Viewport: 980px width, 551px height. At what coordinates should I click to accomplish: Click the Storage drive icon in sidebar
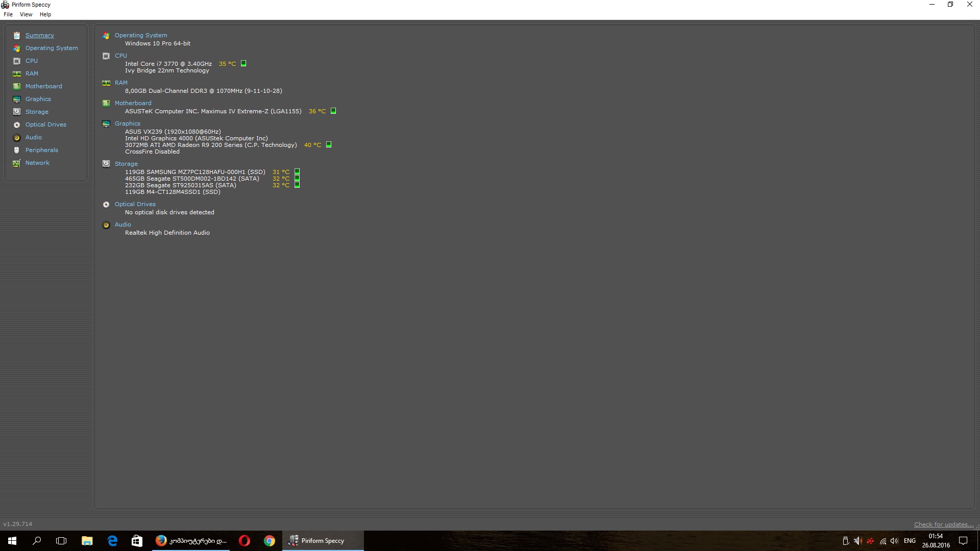pos(17,112)
